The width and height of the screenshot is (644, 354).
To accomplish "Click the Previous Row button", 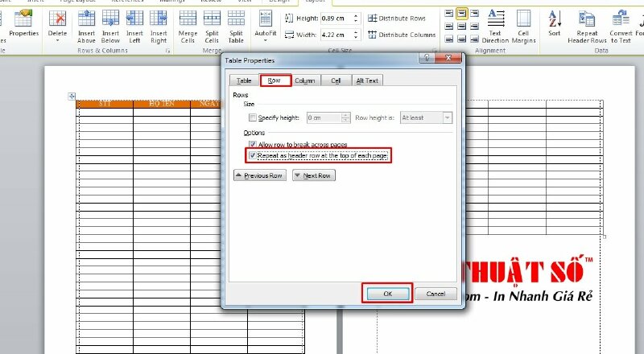I will pyautogui.click(x=260, y=175).
